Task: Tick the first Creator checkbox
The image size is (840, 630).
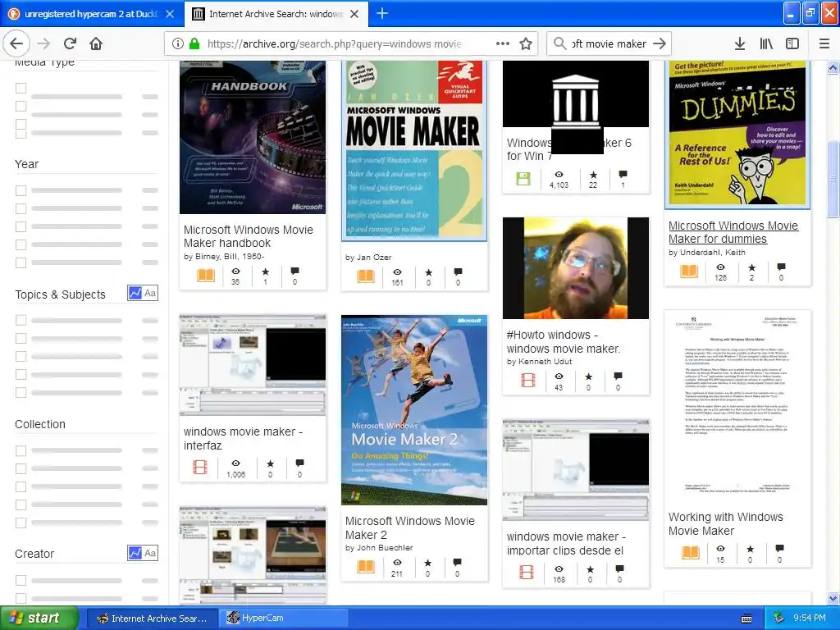Action: point(21,580)
